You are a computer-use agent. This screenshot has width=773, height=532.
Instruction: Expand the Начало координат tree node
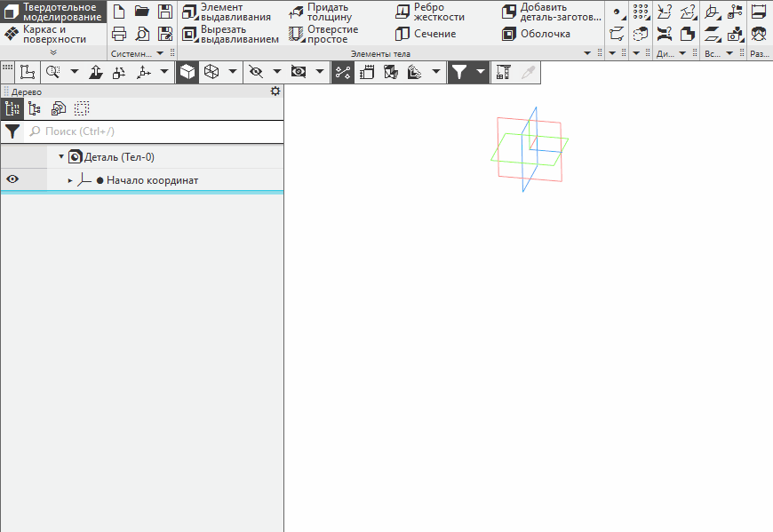[70, 180]
